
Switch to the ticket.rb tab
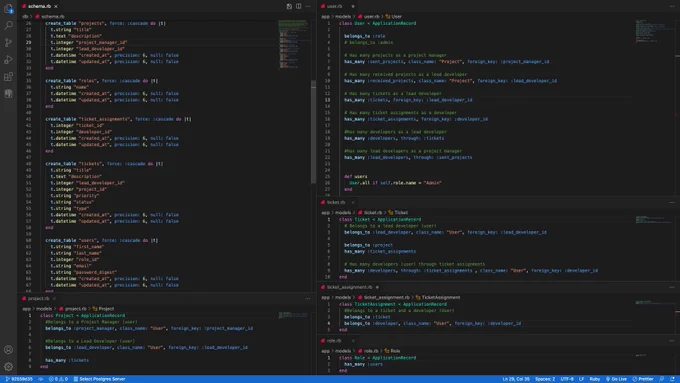click(336, 202)
